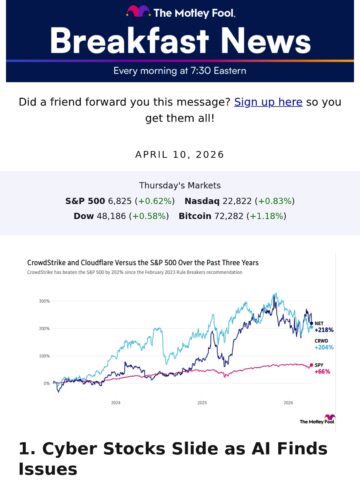
Task: Click the SPY +66% chart label
Action: click(322, 368)
